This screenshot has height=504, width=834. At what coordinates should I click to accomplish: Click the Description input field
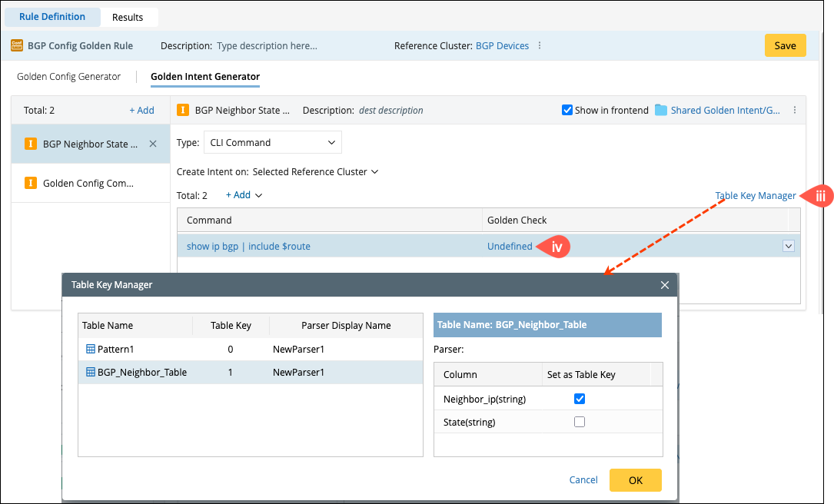(267, 46)
